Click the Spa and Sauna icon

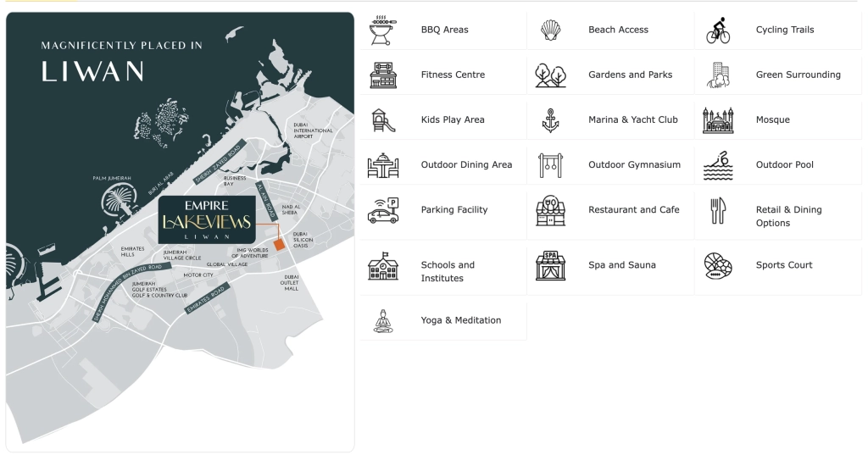(x=550, y=265)
